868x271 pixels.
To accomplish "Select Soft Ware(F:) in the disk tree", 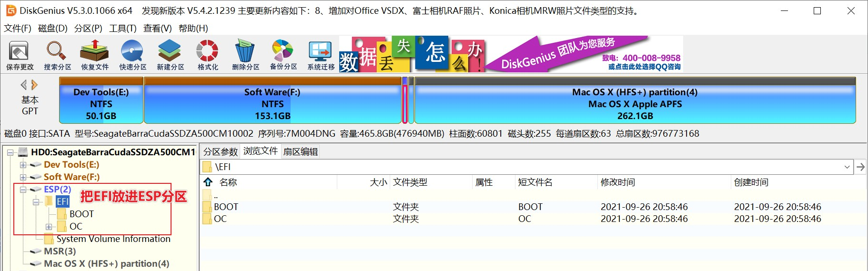I will [72, 177].
